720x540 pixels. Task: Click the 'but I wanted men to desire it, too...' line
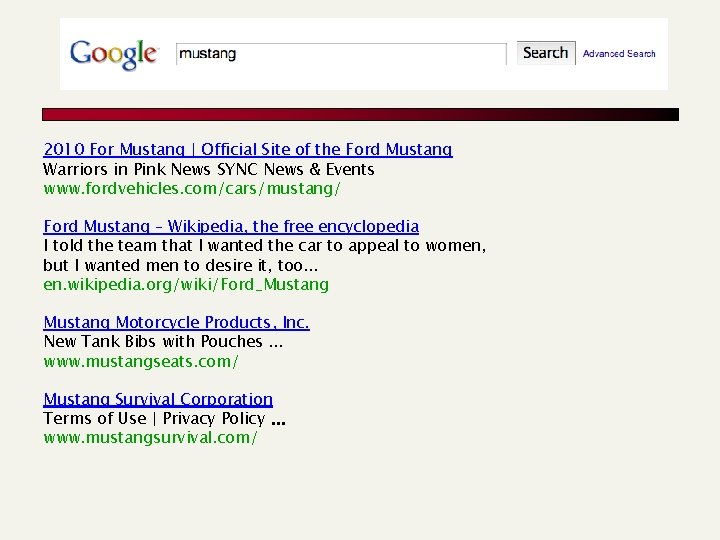pos(180,265)
